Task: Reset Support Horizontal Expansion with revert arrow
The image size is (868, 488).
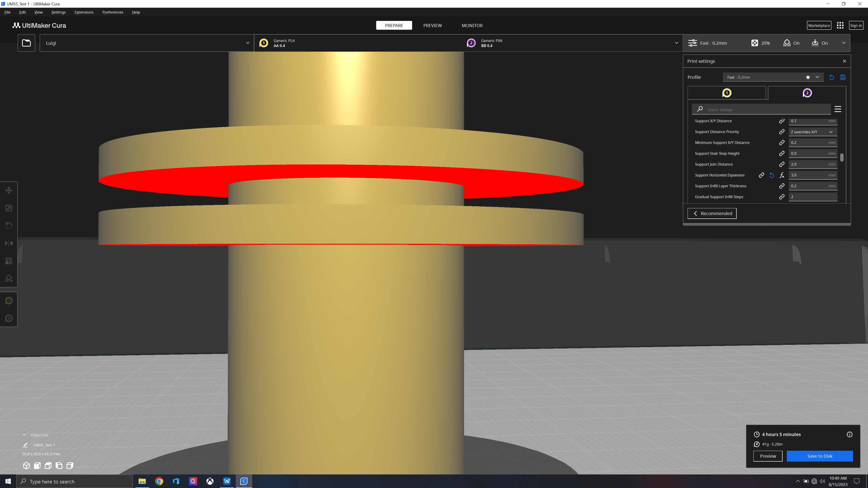Action: pos(772,175)
